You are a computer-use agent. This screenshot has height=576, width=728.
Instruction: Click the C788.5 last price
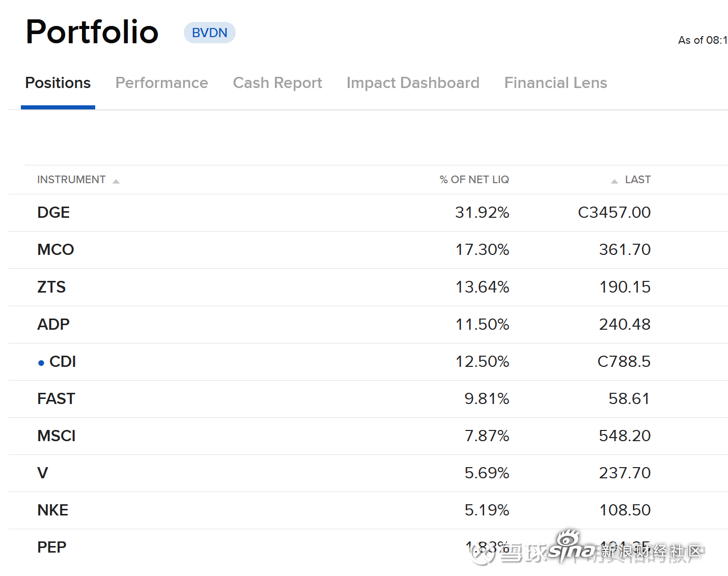(624, 361)
